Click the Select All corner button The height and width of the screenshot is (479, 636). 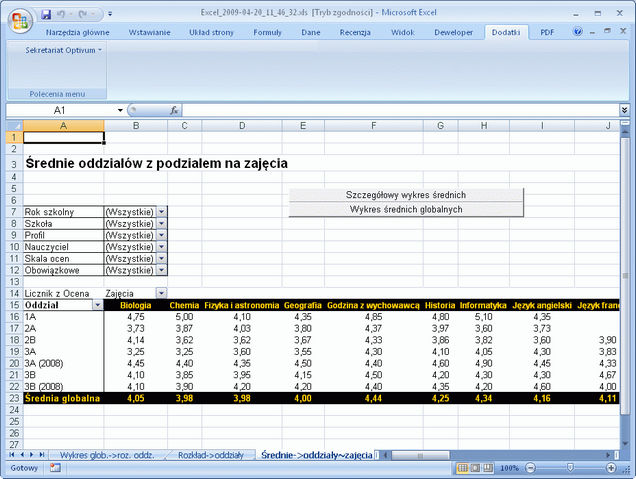15,126
